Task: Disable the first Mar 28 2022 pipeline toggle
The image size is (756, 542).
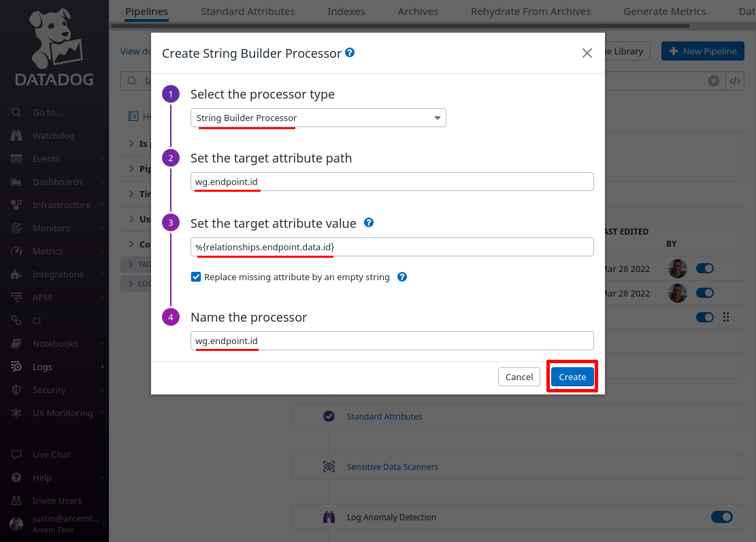Action: point(705,269)
